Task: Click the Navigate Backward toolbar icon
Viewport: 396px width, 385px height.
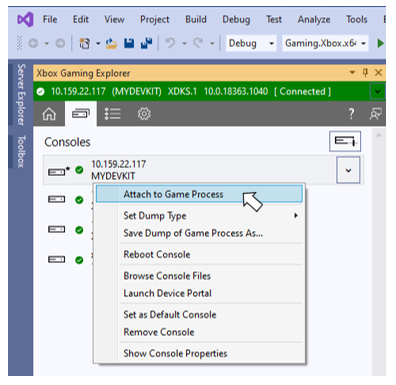Action: coord(33,43)
